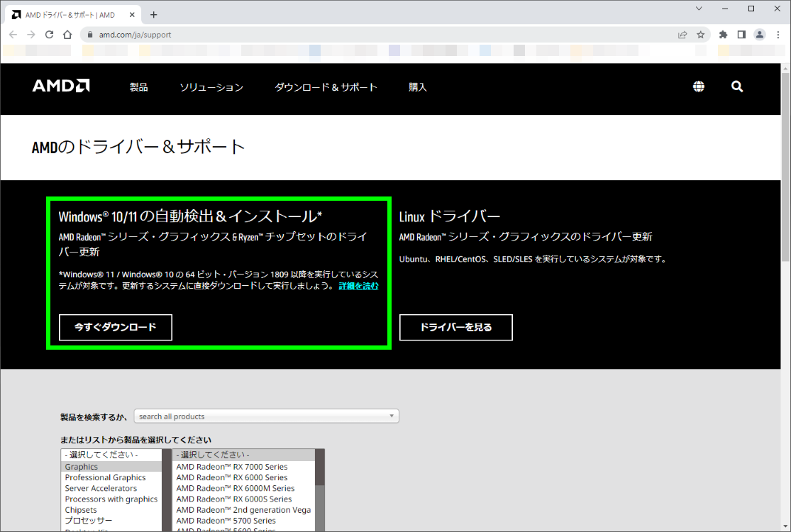Go back with browser back arrow
This screenshot has height=532, width=791.
click(x=13, y=35)
